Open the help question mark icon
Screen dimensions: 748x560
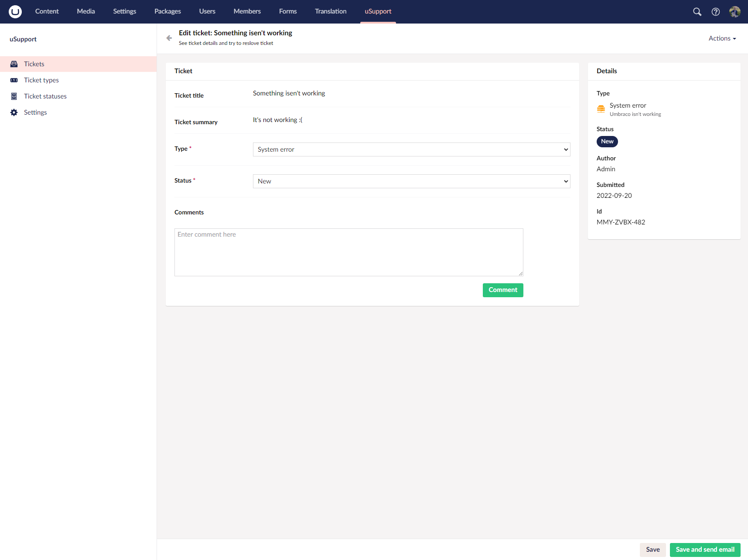tap(715, 12)
